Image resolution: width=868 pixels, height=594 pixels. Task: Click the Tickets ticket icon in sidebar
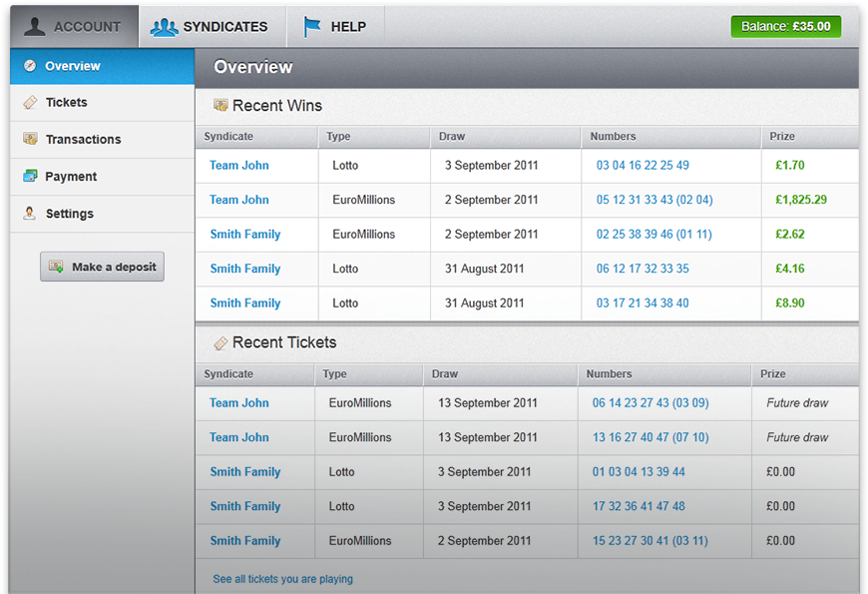[30, 103]
